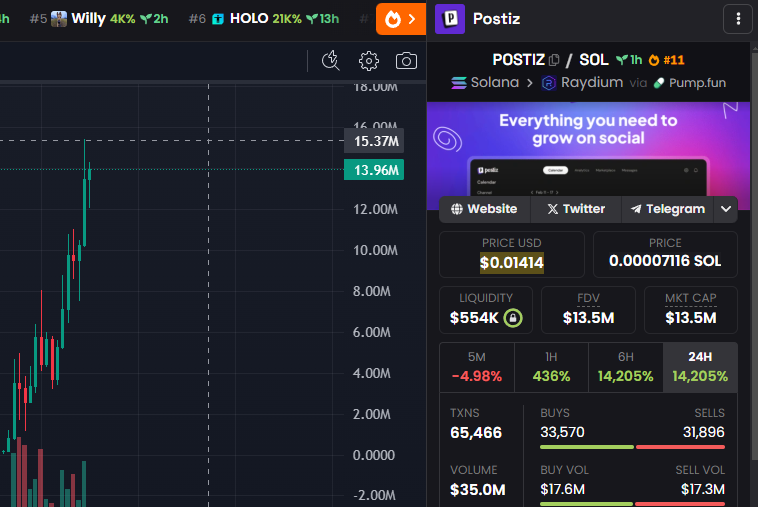Click the PRICE 0.00007116 SOL box

pos(665,254)
